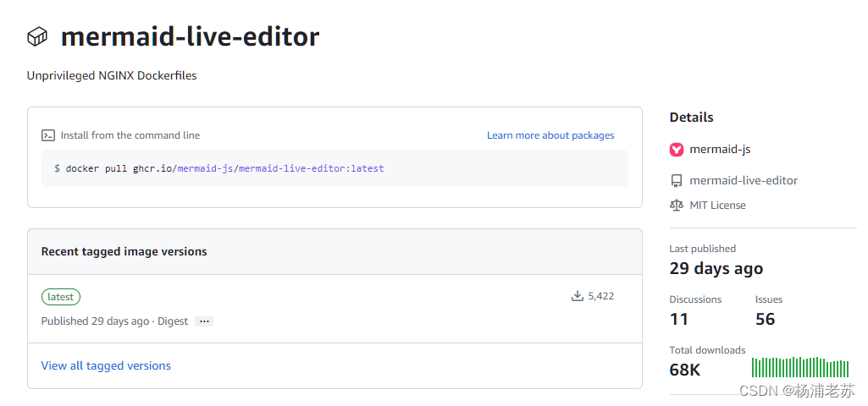Open the mermaid-js owner link in Details

pyautogui.click(x=720, y=150)
